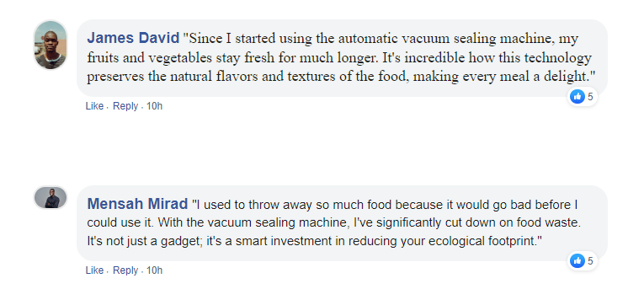Open the Mensah Mirad profile name link

137,204
